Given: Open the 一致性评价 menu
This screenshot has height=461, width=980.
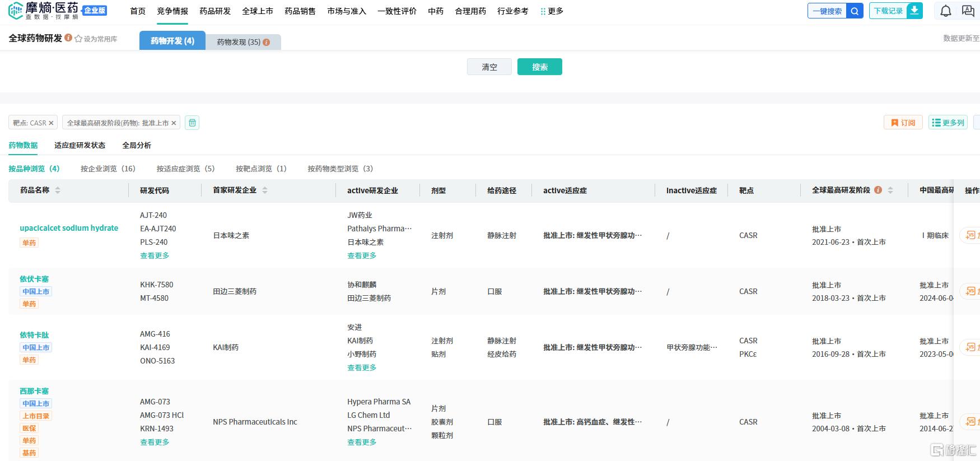Looking at the screenshot, I should [397, 11].
